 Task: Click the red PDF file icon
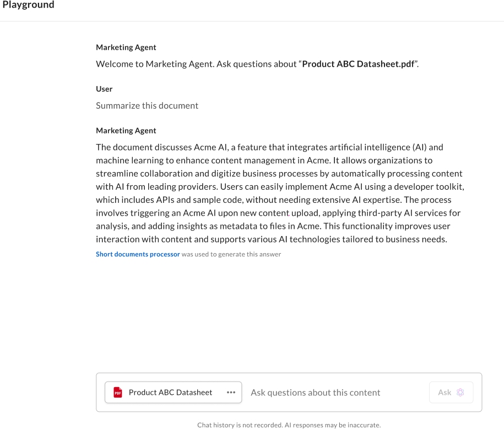pos(118,393)
